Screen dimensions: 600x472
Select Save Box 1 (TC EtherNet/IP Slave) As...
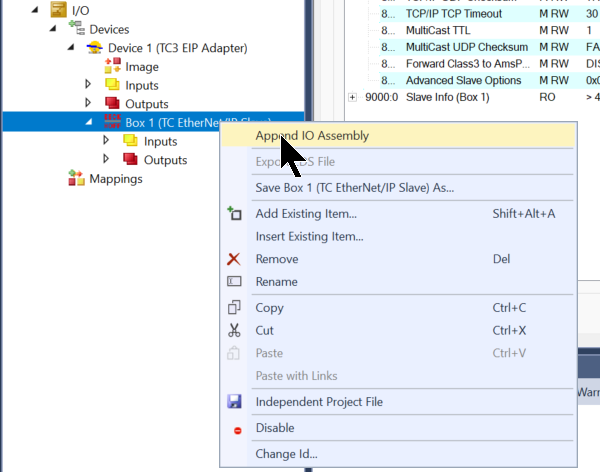coord(355,187)
